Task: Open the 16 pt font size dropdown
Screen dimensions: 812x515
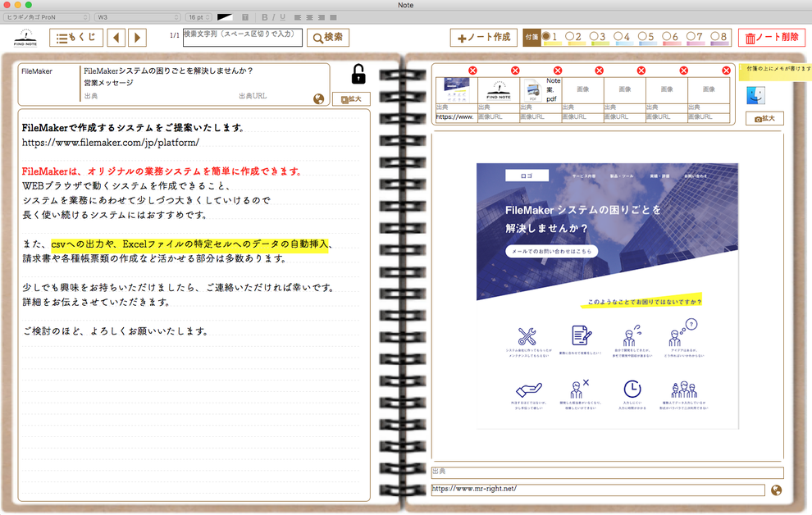Action: coord(198,17)
